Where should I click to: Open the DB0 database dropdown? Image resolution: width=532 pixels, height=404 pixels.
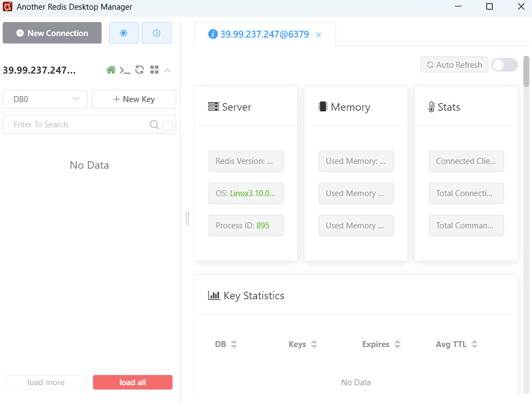(x=45, y=99)
